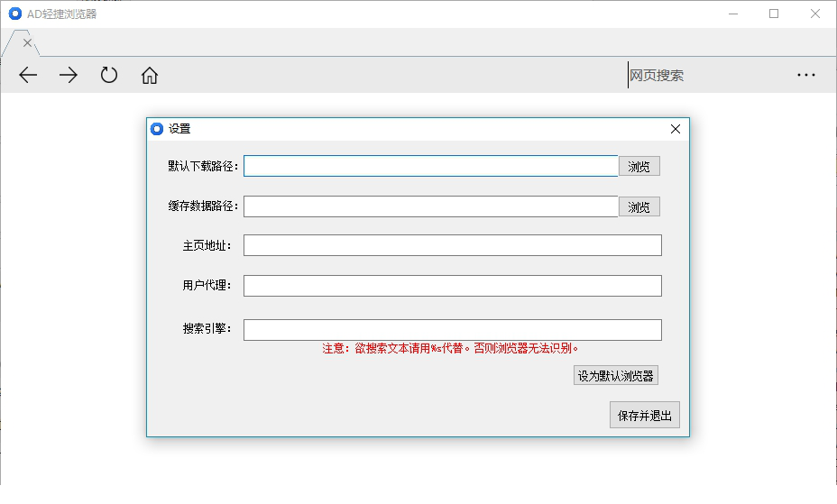The image size is (837, 504).
Task: Click the 默认下载路径 input field
Action: 431,166
